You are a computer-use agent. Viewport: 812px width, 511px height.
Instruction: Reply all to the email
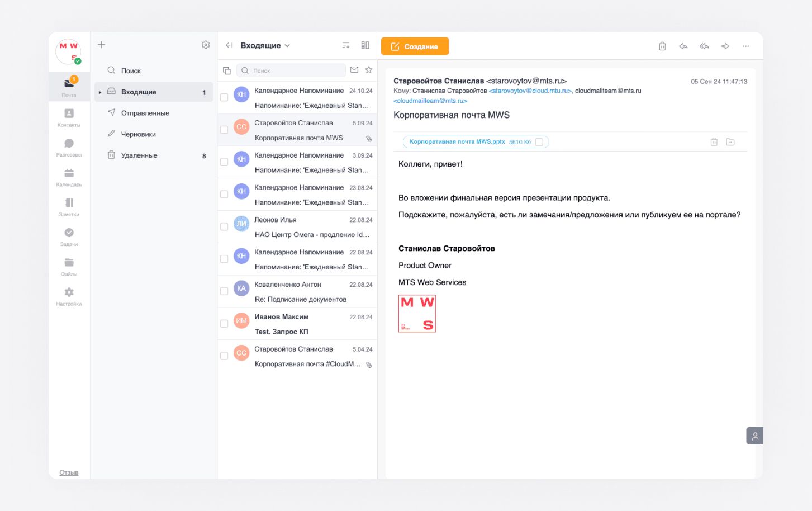(x=704, y=46)
